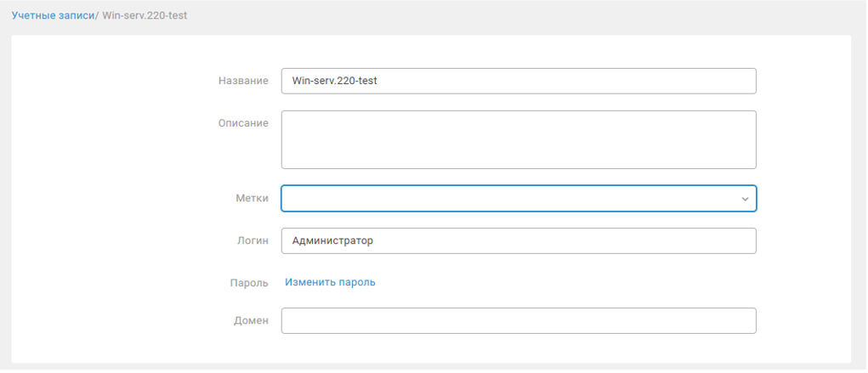
Task: Click the slash separator in the breadcrumb
Action: click(x=97, y=16)
